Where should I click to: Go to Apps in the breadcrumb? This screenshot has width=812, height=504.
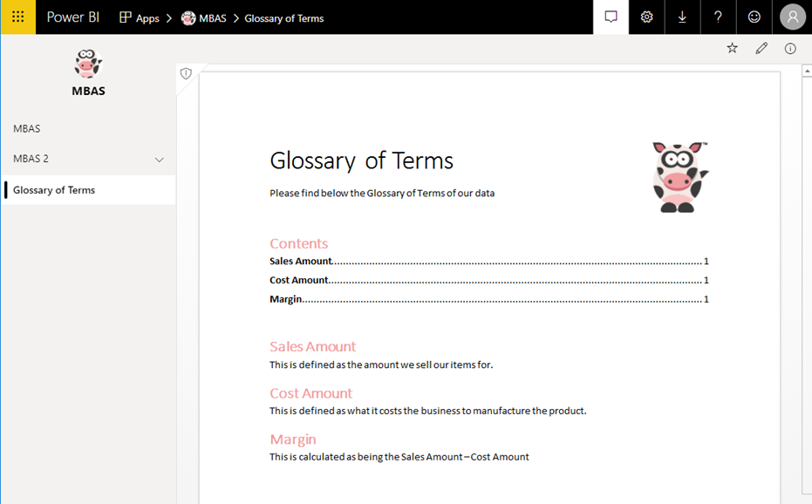click(x=140, y=18)
